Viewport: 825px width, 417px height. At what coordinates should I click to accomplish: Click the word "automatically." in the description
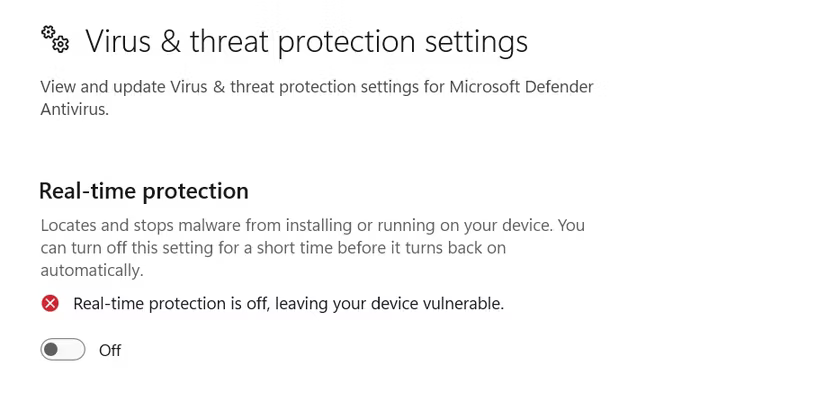click(92, 271)
